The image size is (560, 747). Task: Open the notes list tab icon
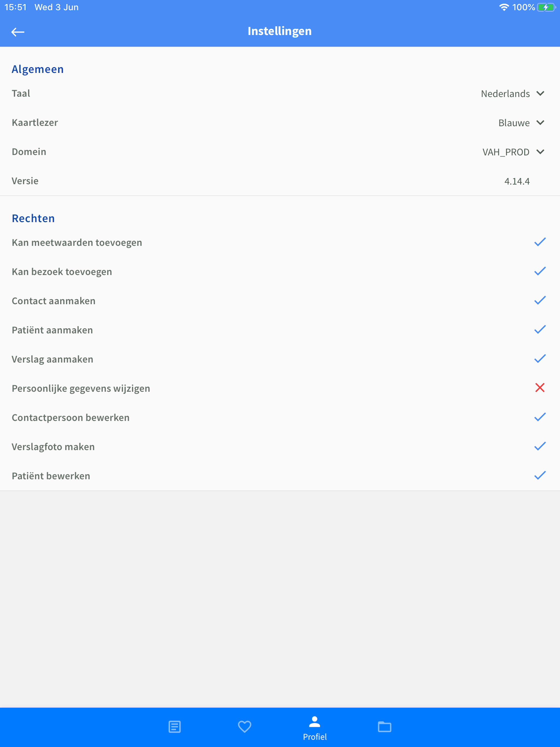coord(175,726)
